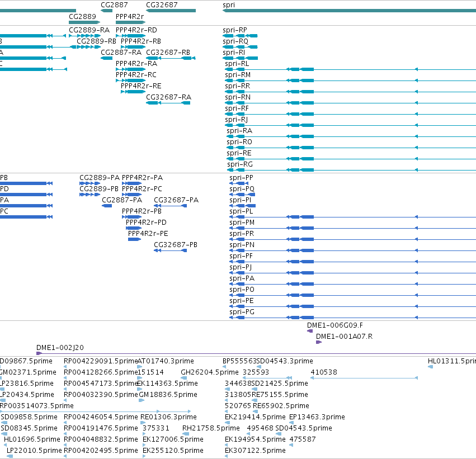
Task: Click the CG2889 gene label
Action: point(82,16)
